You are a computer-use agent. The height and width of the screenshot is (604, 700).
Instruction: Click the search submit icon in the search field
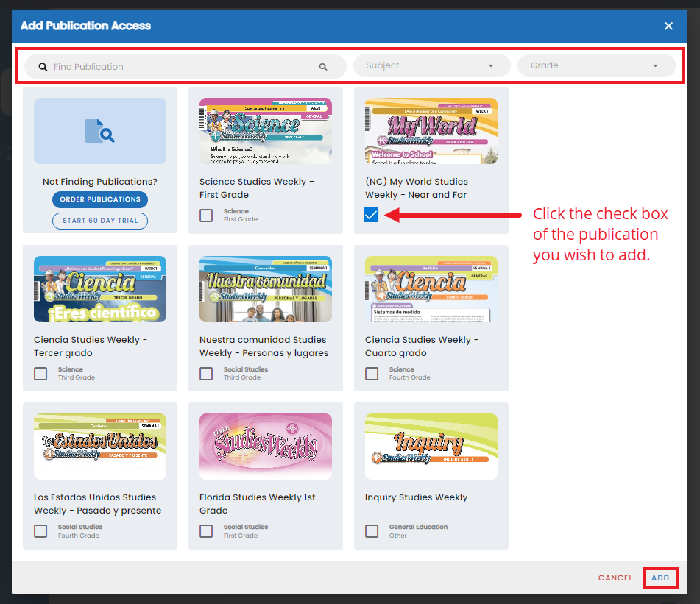323,67
